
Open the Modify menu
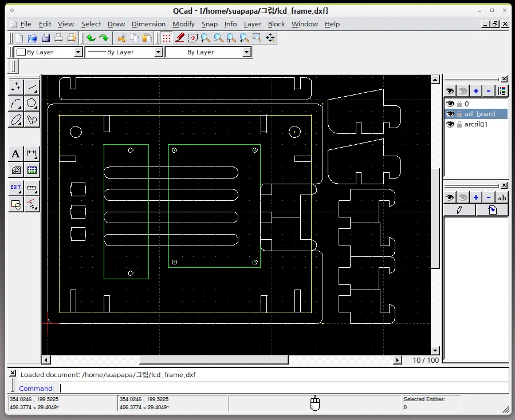183,24
